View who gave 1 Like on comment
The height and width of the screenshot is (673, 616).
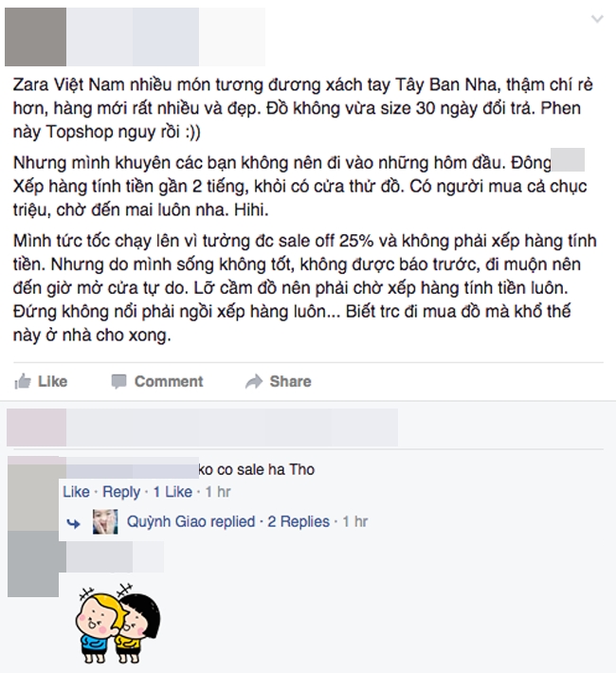pyautogui.click(x=172, y=491)
